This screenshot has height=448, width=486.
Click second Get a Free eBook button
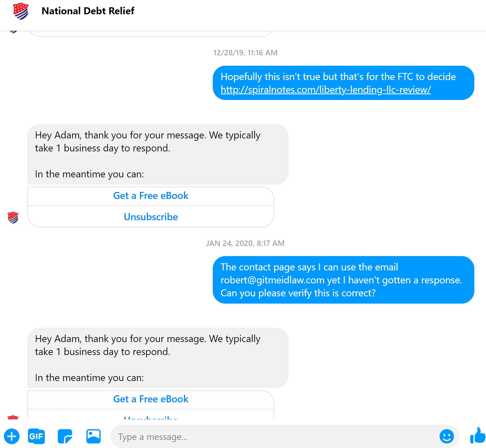point(151,399)
